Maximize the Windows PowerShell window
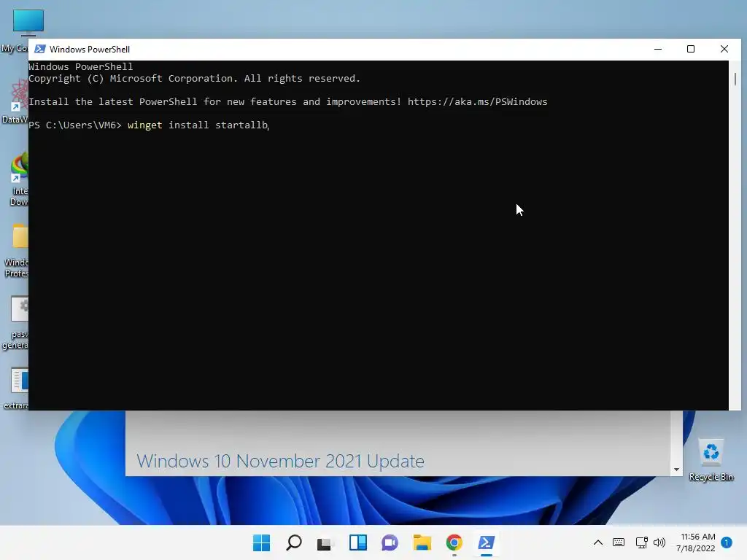The width and height of the screenshot is (747, 560). click(x=691, y=49)
